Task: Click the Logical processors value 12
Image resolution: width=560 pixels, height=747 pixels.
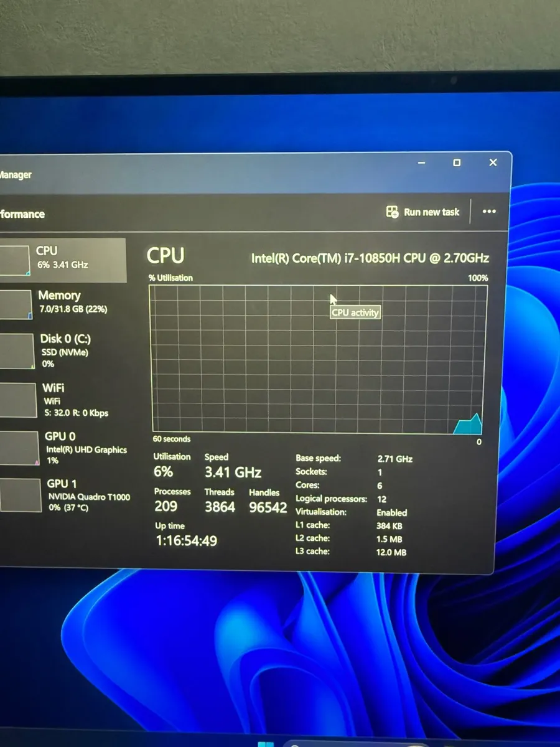Action: [x=381, y=499]
